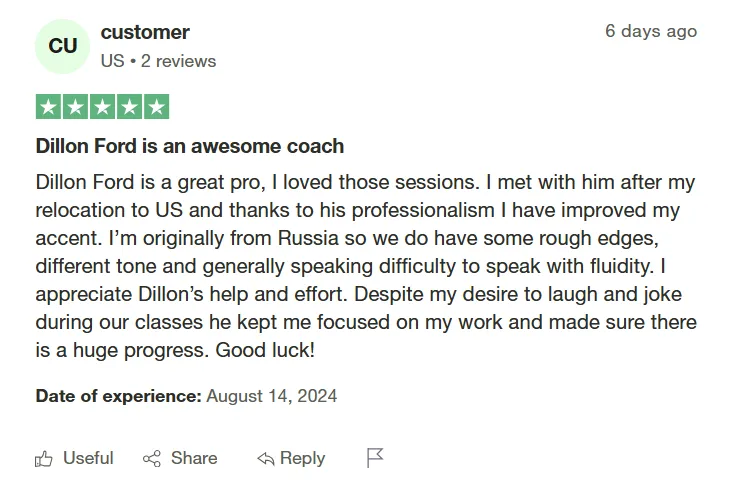Flag this review with the flag icon

pos(375,458)
